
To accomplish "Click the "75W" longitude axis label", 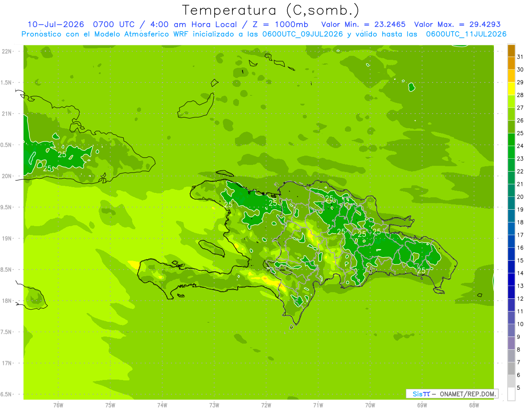I will (x=110, y=405).
